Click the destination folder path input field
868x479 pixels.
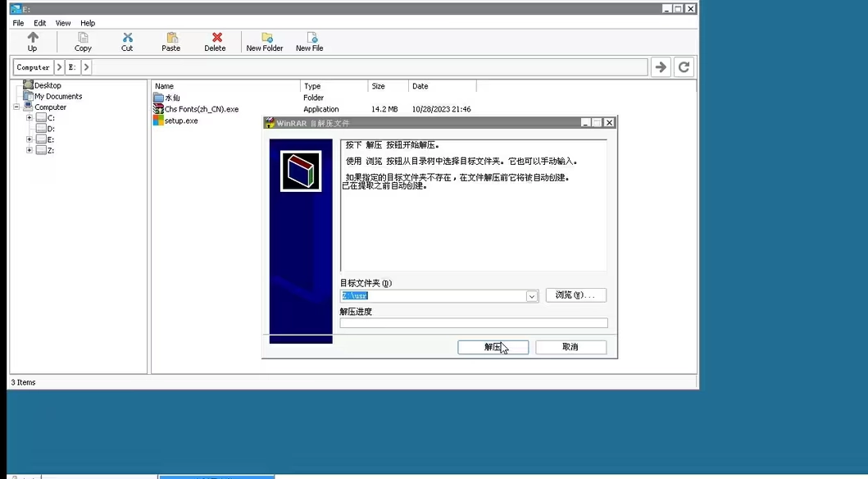pos(432,296)
